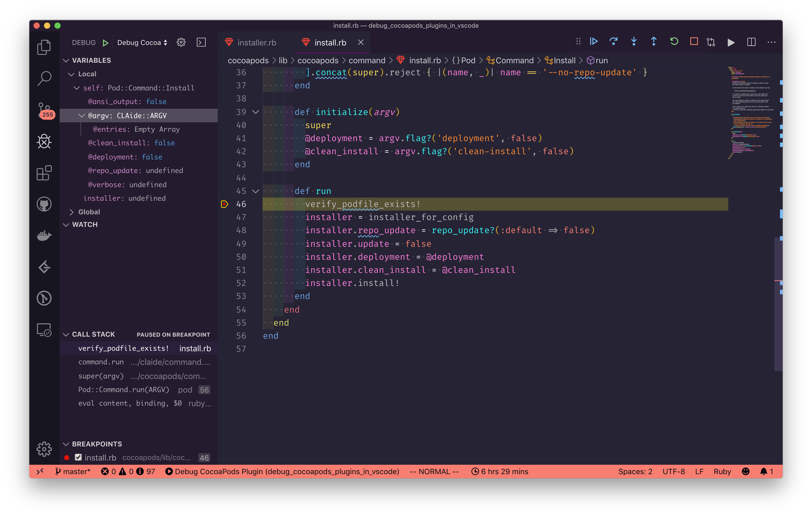Click the master branch in status bar
The image size is (812, 517).
click(x=73, y=472)
